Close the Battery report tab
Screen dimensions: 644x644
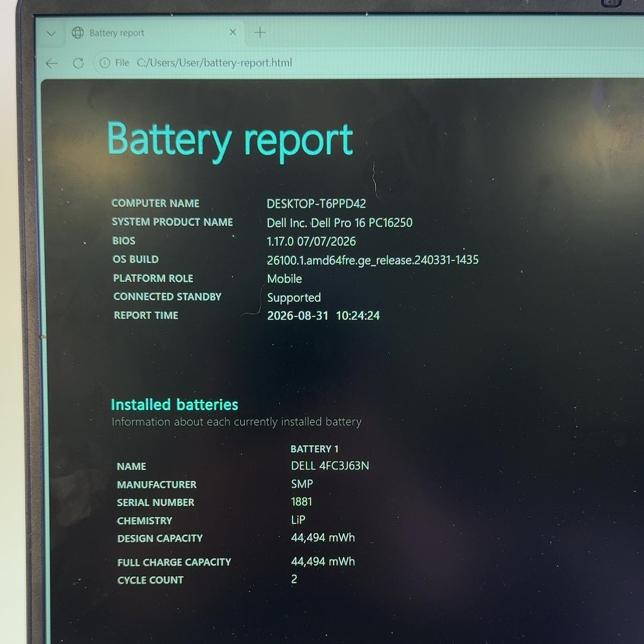233,32
